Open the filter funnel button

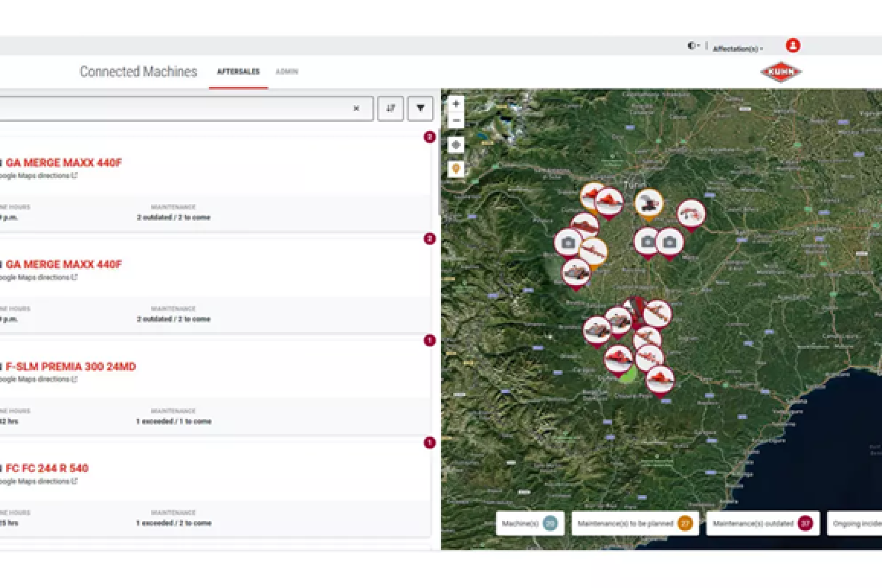(x=420, y=108)
